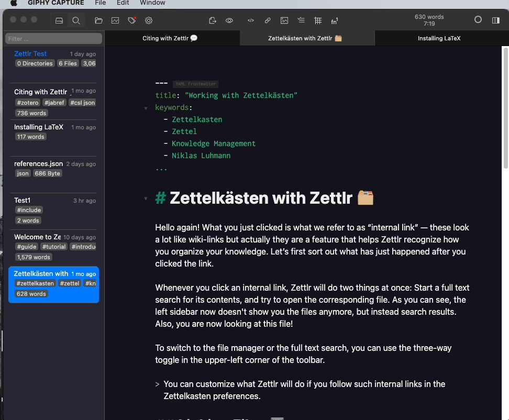The width and height of the screenshot is (509, 420).
Task: Select the #zettelkasten tag
Action: click(35, 283)
